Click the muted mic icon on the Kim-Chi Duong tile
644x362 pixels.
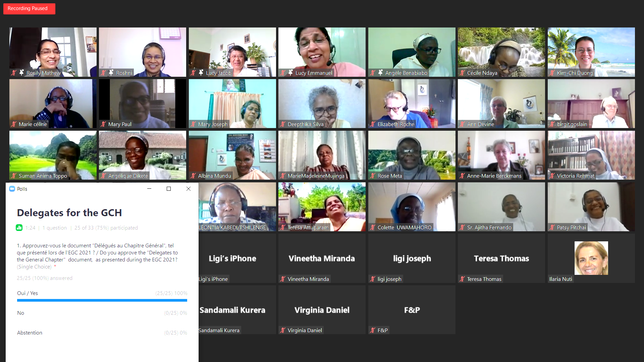point(552,73)
